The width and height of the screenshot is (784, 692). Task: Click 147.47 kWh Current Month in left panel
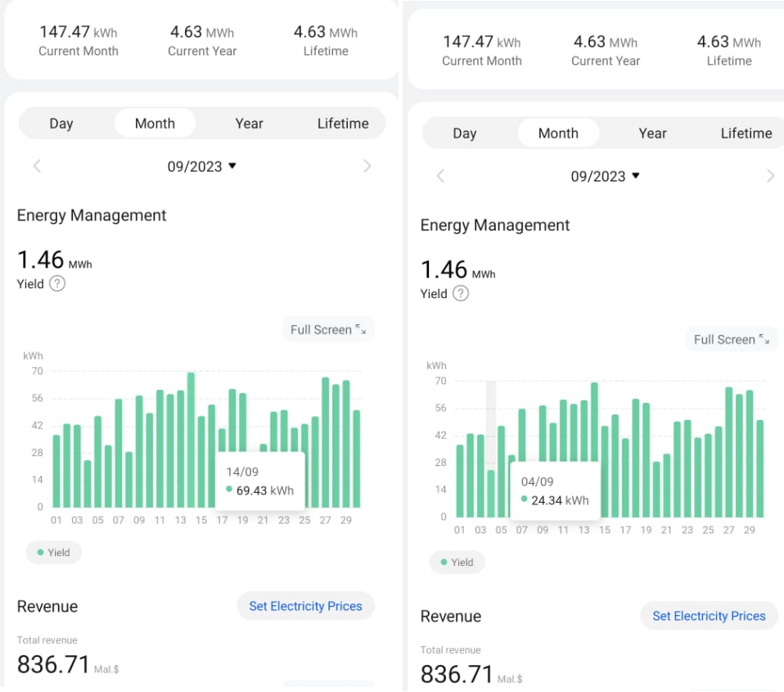point(79,40)
